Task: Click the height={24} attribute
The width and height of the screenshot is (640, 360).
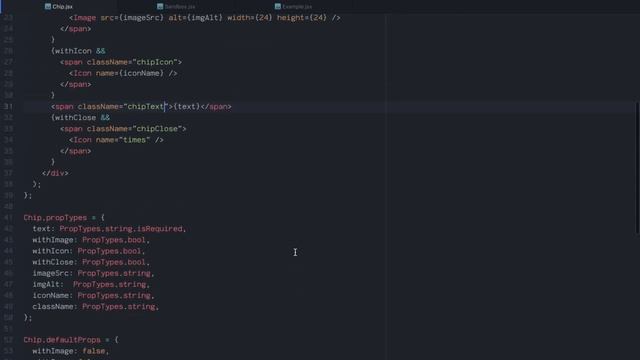Action: [302, 18]
